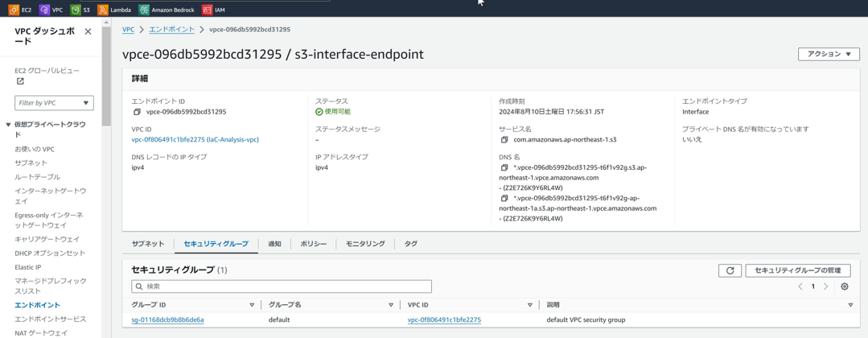Click エンドポイント breadcrumb link
Image resolution: width=868 pixels, height=338 pixels.
171,29
